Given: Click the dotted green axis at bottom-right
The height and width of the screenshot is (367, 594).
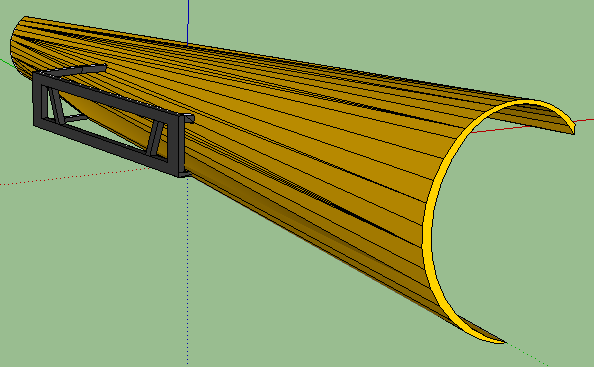Looking at the screenshot, I should (527, 355).
